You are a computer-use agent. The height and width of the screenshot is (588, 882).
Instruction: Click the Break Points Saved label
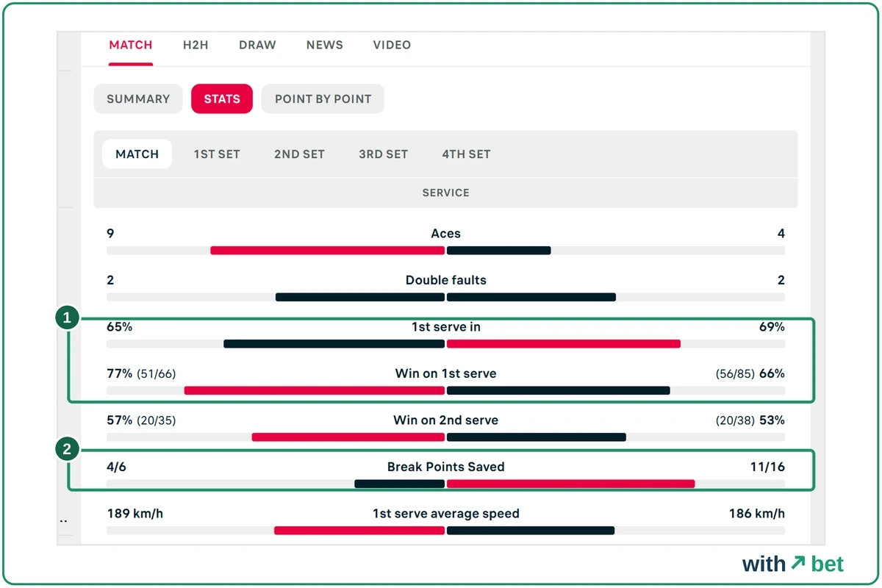tap(445, 467)
